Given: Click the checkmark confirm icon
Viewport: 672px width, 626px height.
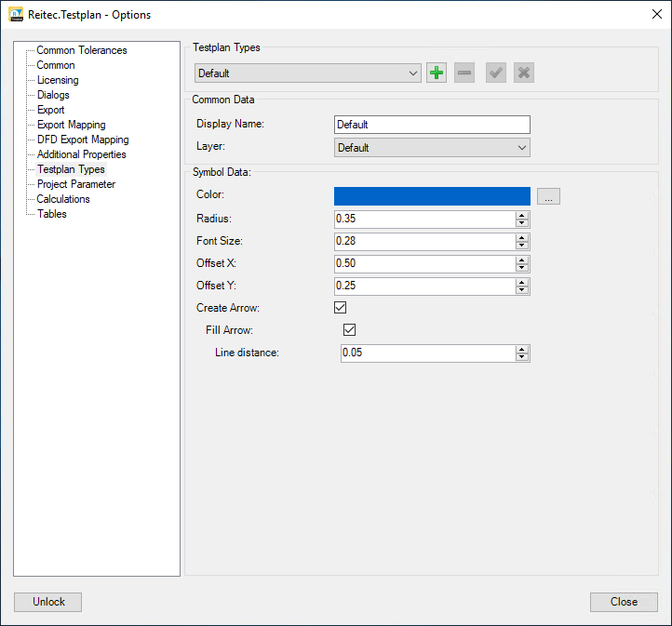Looking at the screenshot, I should tap(496, 73).
